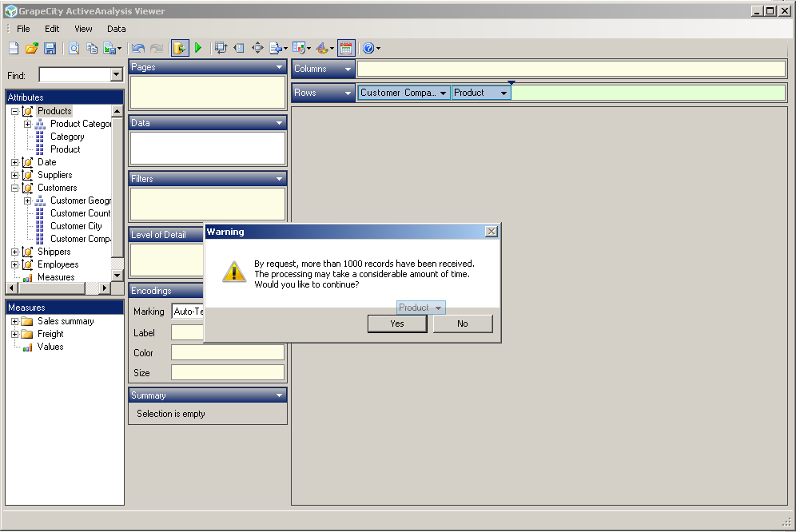Select the Category attribute
This screenshot has height=532, width=796.
point(67,137)
